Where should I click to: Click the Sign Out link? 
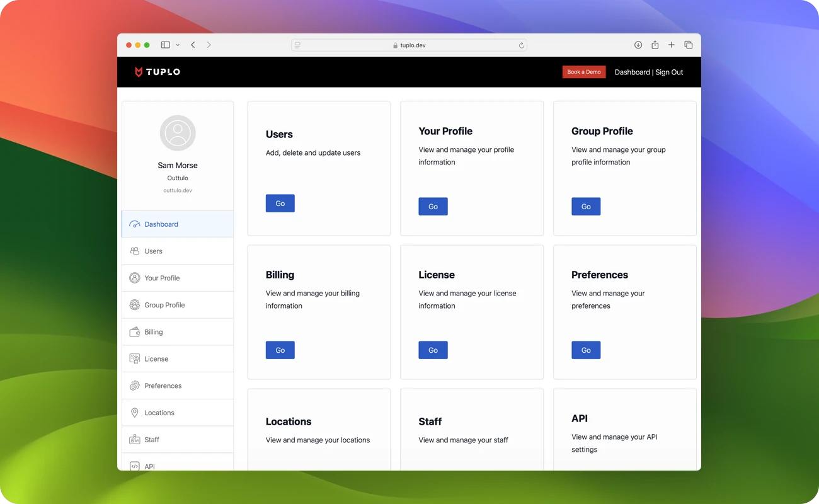(669, 72)
